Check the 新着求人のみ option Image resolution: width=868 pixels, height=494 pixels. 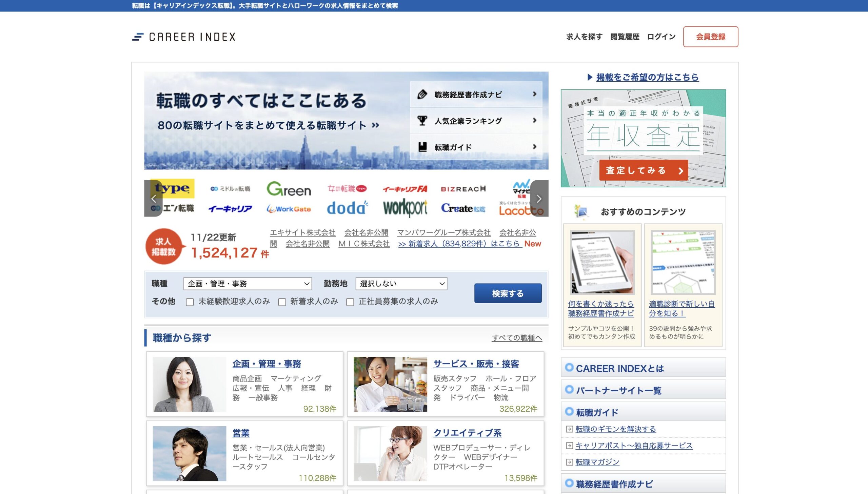(282, 302)
